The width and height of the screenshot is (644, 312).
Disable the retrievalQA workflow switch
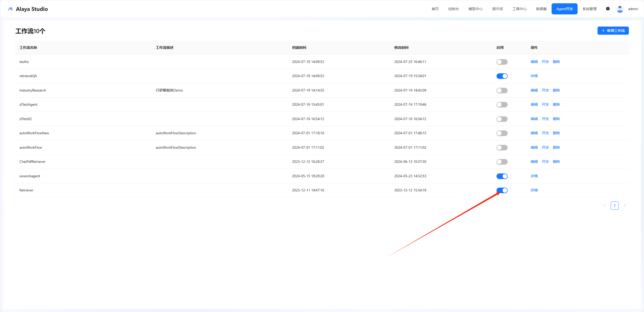tap(502, 76)
